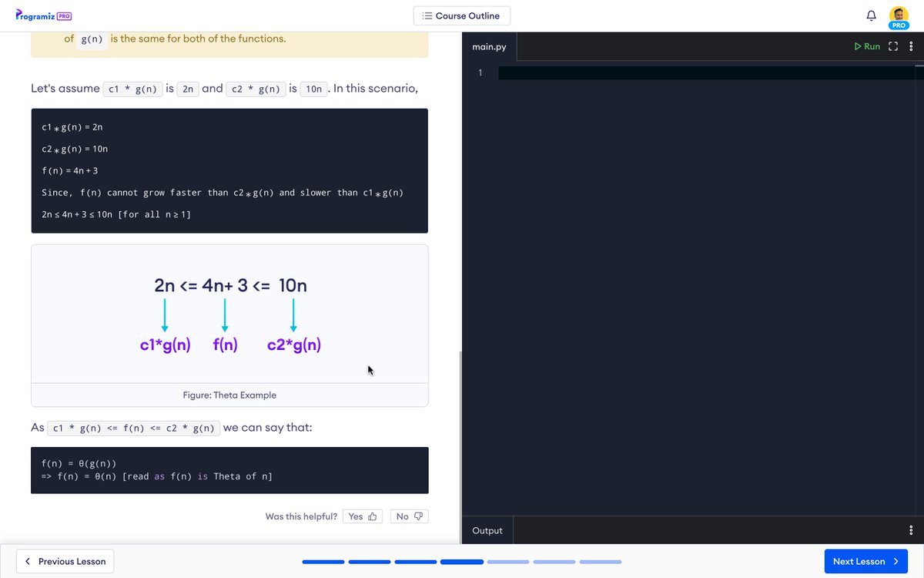Click the text '2n ≤ 4n + 3 ≤ 10n'

coord(78,213)
